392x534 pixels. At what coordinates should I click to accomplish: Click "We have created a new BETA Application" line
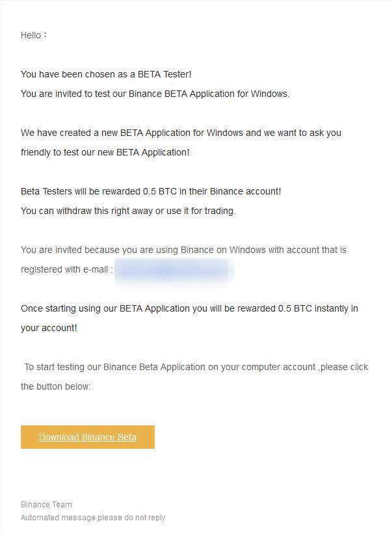181,133
